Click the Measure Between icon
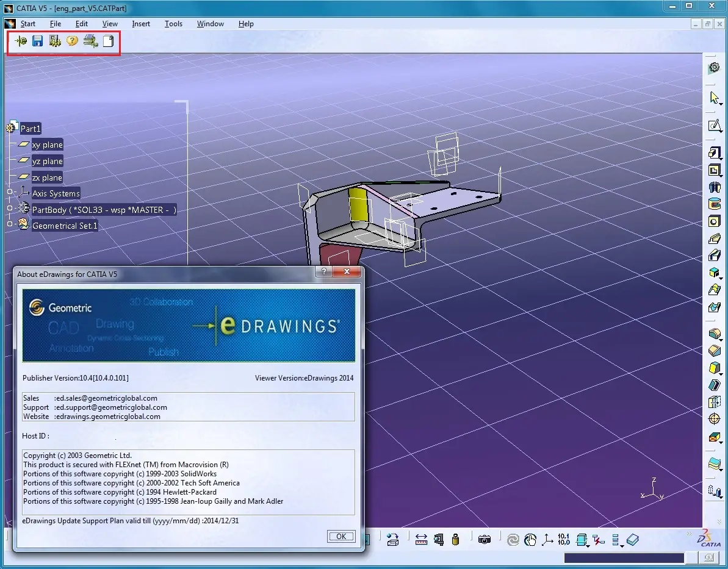Image resolution: width=728 pixels, height=569 pixels. click(421, 540)
